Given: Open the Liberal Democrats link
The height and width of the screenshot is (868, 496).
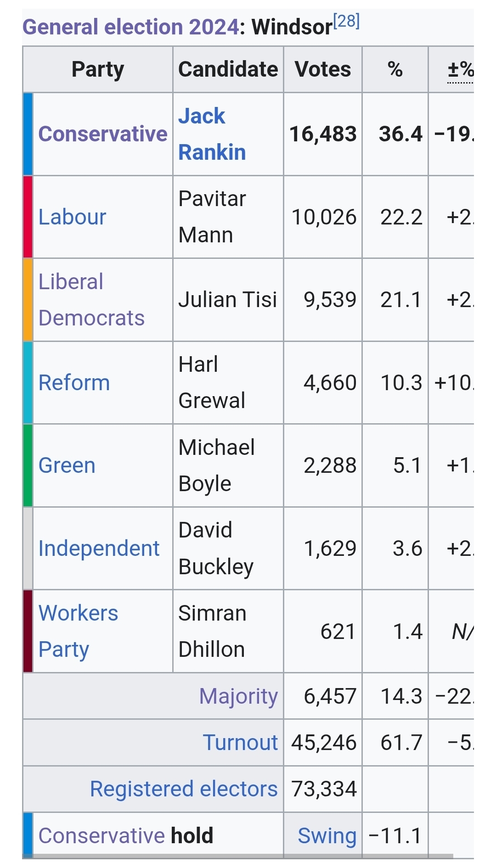Looking at the screenshot, I should coord(91,300).
